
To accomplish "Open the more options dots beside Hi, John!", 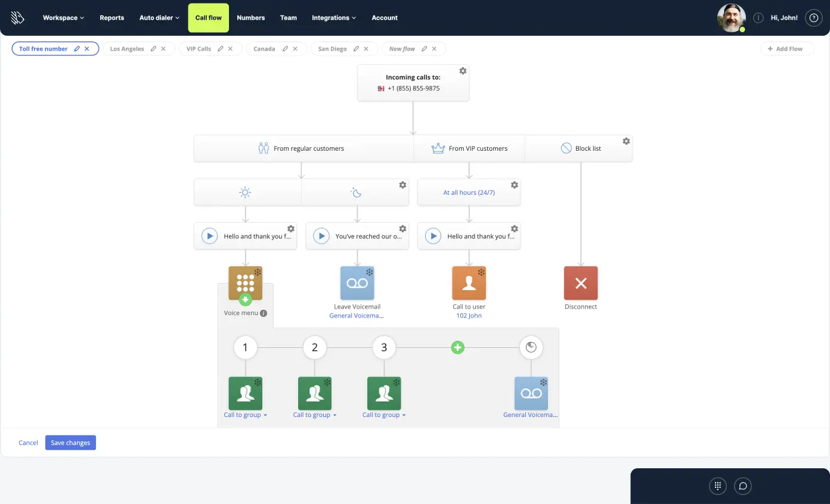I will click(x=758, y=18).
